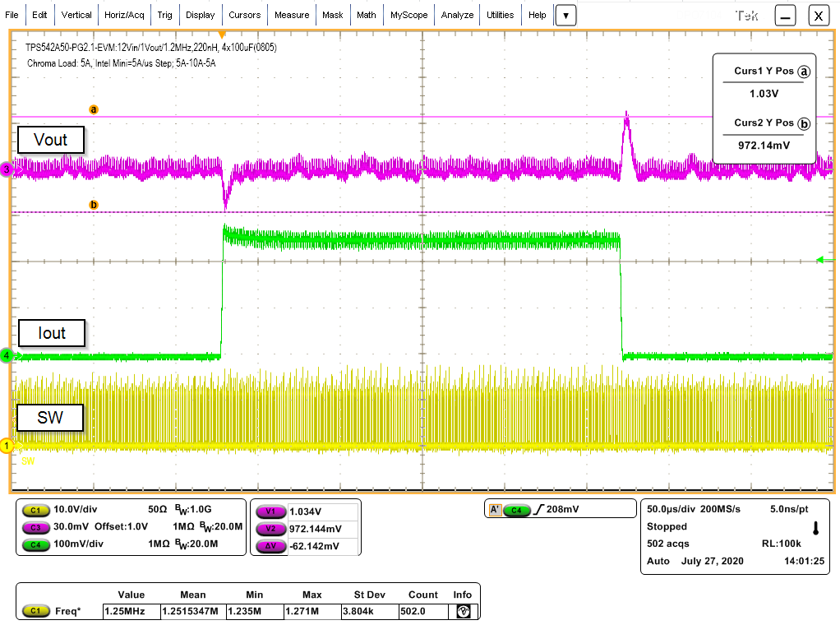
Task: Open the C3 channel settings badge
Action: (x=35, y=528)
